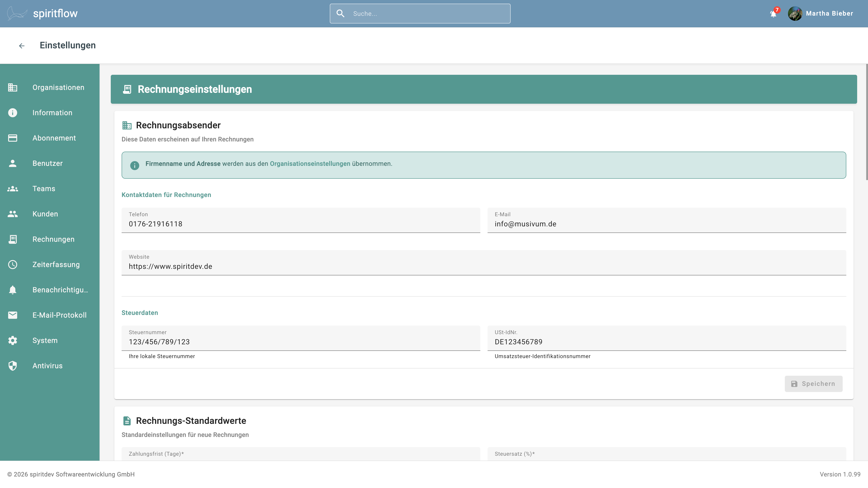Click the Steuersatz (%) field
868x488 pixels.
click(667, 454)
